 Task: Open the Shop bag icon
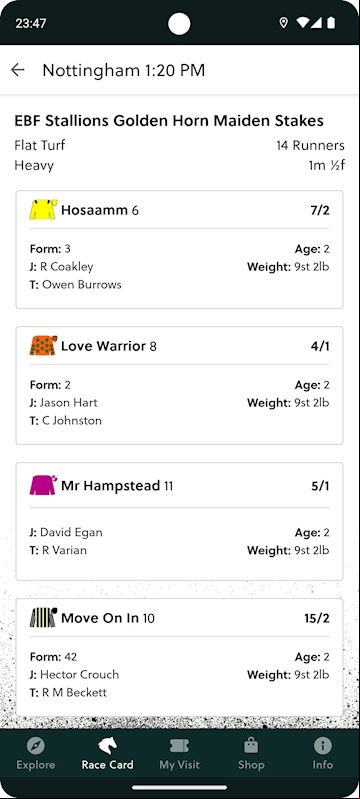tap(251, 746)
